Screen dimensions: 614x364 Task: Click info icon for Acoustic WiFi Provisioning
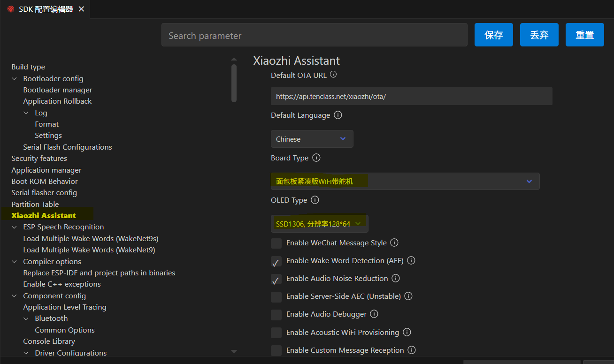tap(407, 332)
